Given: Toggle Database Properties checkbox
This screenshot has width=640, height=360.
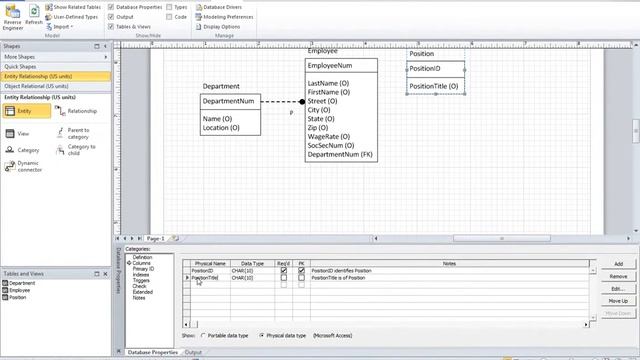Looking at the screenshot, I should click(111, 7).
